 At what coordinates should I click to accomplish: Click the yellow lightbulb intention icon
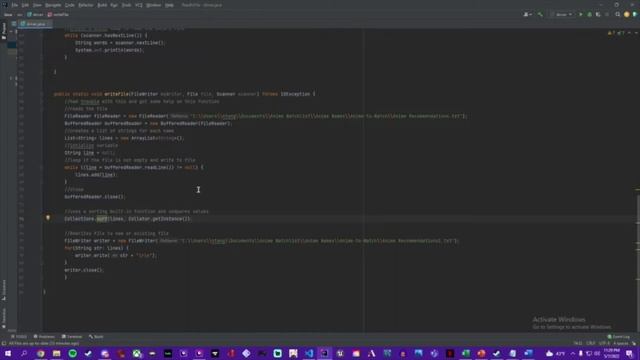[x=48, y=218]
